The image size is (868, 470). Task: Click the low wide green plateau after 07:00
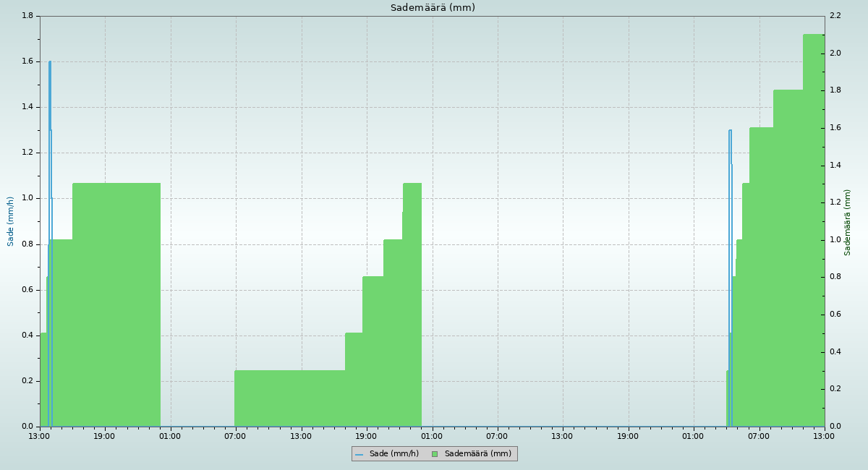pos(289,398)
